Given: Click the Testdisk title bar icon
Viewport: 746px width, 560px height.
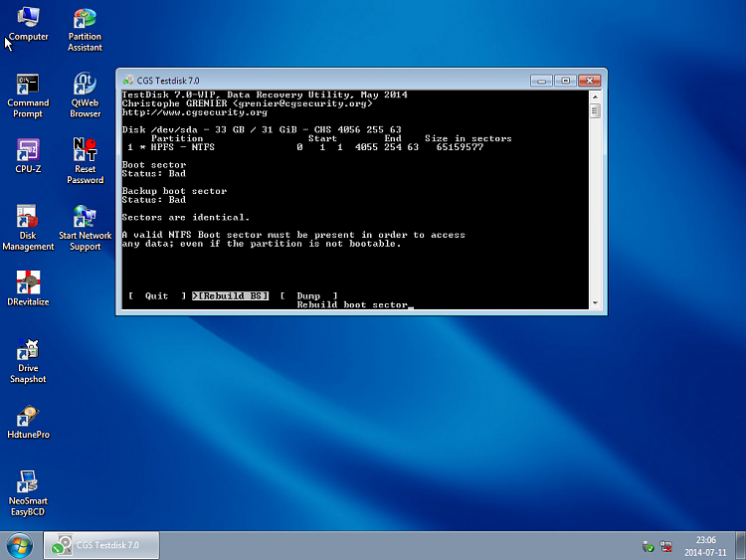Looking at the screenshot, I should (128, 81).
